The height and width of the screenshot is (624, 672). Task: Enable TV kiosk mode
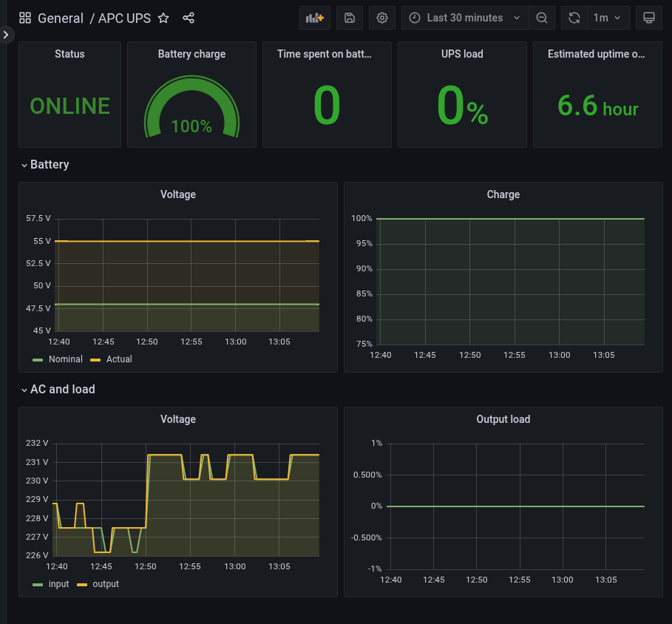[x=648, y=17]
